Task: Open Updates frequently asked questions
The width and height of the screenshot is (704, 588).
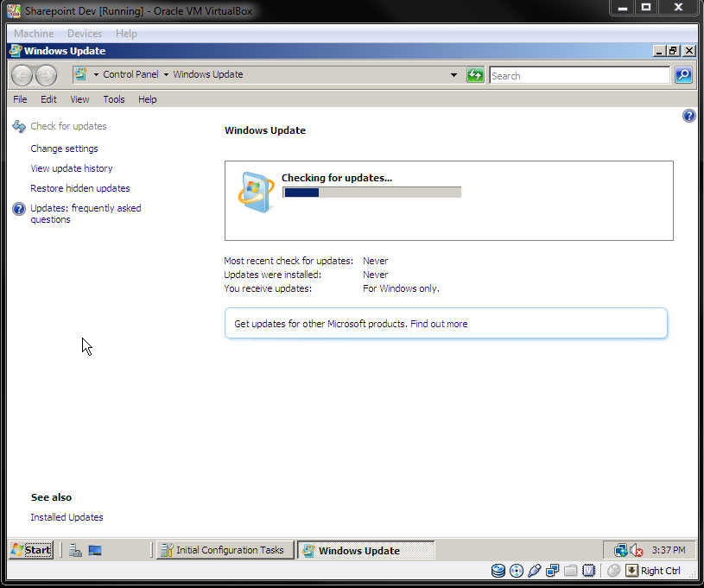Action: [x=86, y=213]
